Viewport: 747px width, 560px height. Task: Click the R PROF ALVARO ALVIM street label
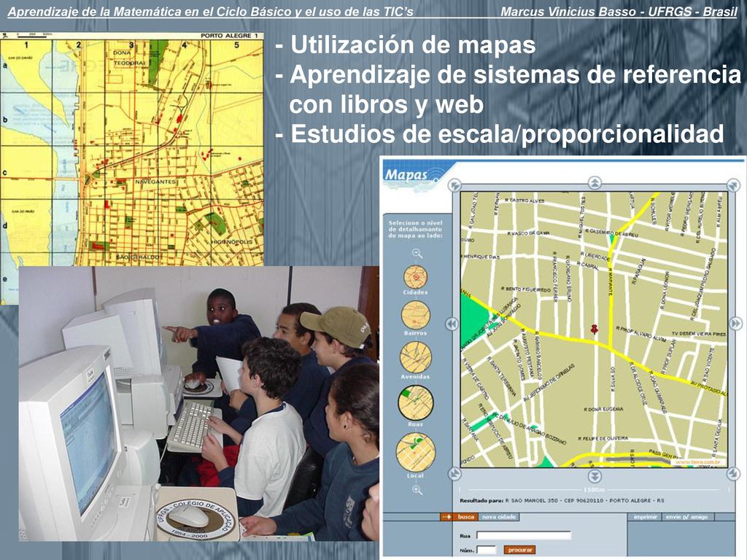[640, 333]
